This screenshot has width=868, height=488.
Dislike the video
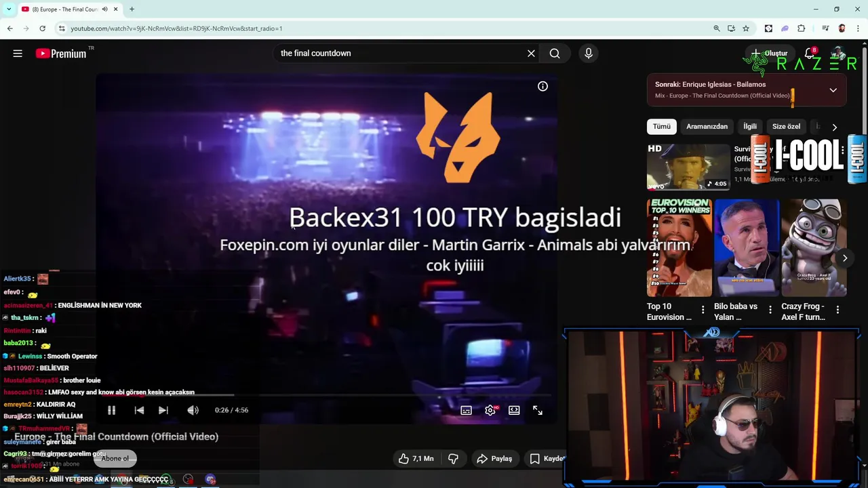point(453,459)
